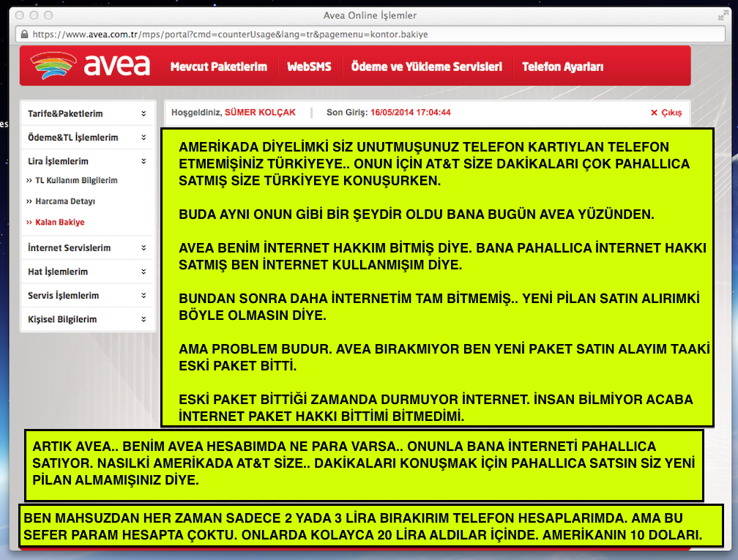Click the user name SÜMER KOLÇAK
The width and height of the screenshot is (738, 560).
[260, 113]
